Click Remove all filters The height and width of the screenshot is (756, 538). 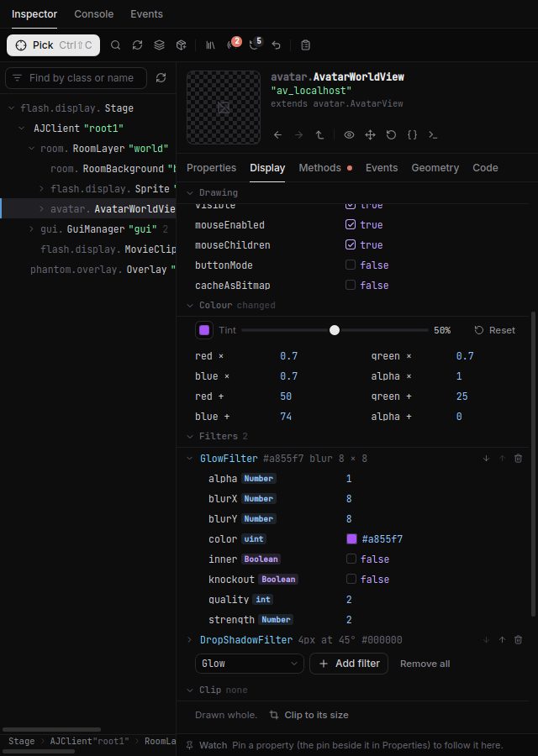(425, 664)
